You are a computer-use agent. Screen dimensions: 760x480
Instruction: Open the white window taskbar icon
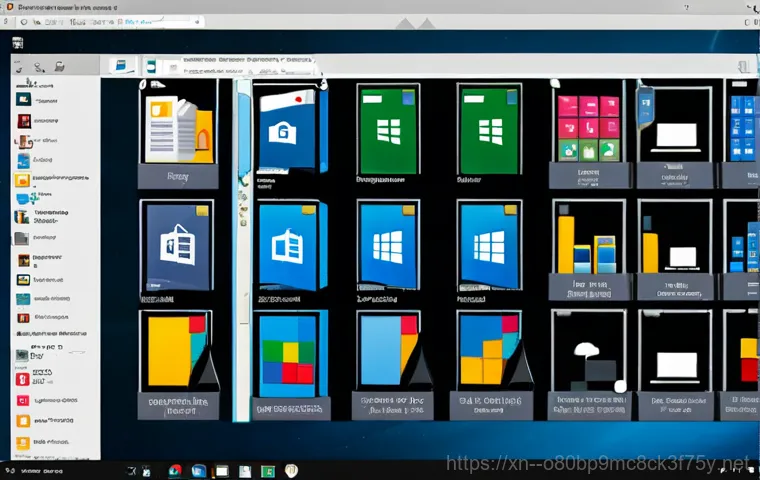[x=222, y=471]
